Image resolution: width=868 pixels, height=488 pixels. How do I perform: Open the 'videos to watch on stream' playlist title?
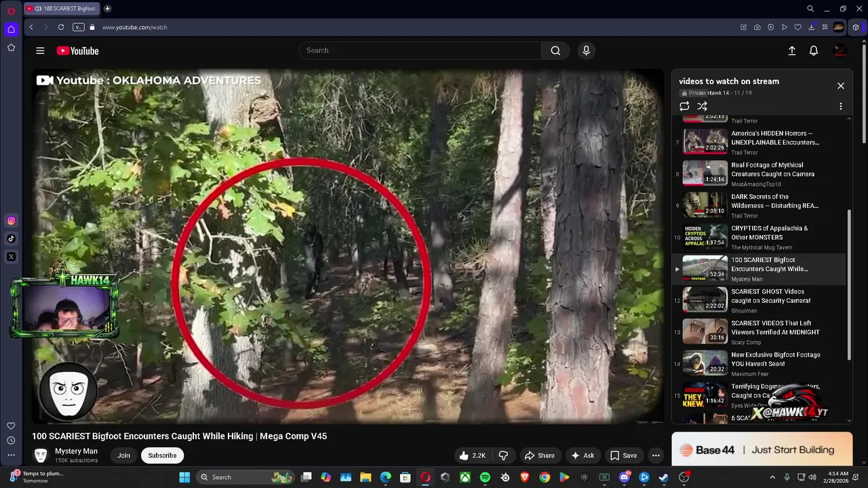[729, 81]
